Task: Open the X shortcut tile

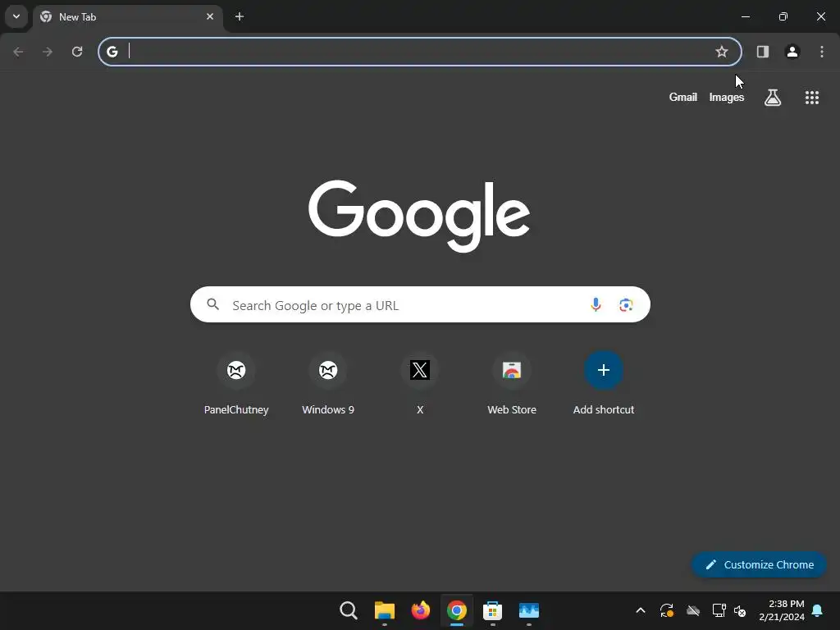Action: (x=420, y=384)
